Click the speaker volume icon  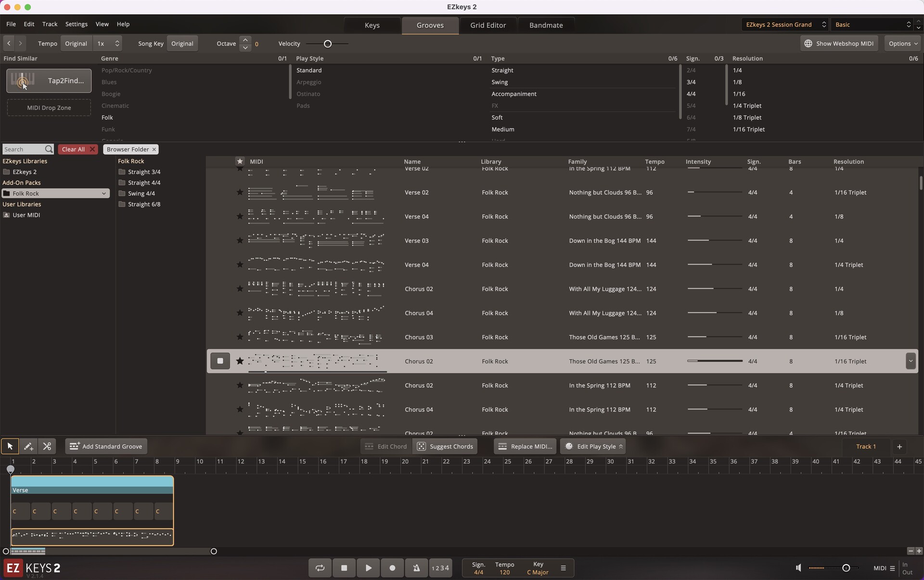[798, 568]
